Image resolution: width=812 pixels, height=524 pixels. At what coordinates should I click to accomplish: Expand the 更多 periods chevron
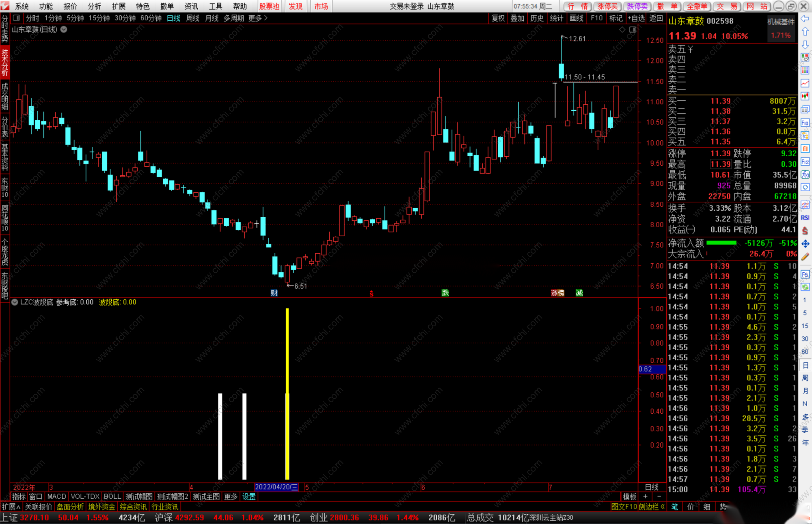(266, 18)
